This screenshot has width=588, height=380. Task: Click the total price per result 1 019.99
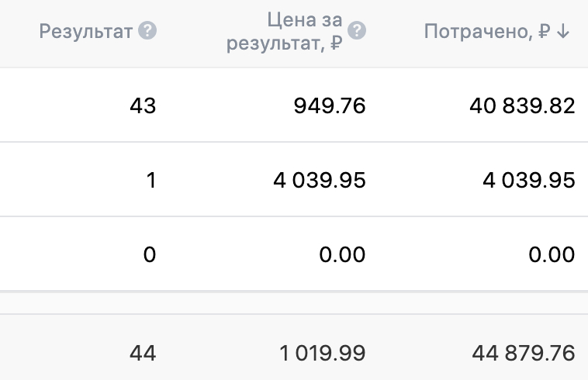[320, 354]
